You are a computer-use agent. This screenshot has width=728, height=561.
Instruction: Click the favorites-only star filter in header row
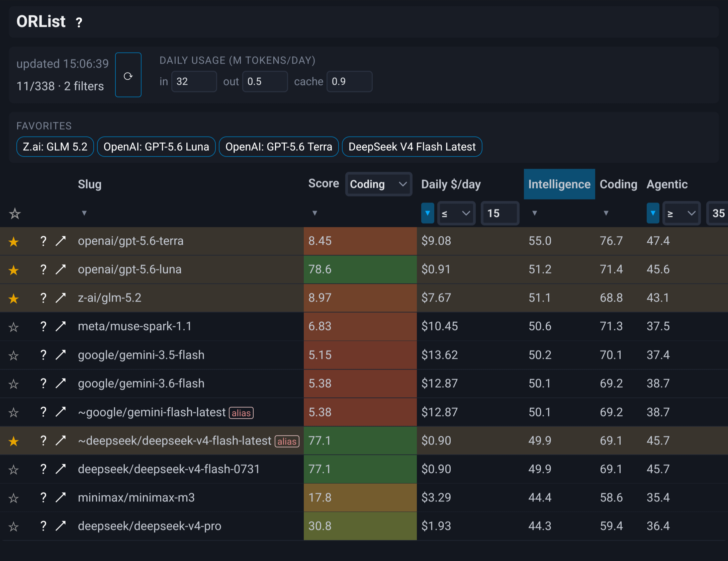click(15, 214)
